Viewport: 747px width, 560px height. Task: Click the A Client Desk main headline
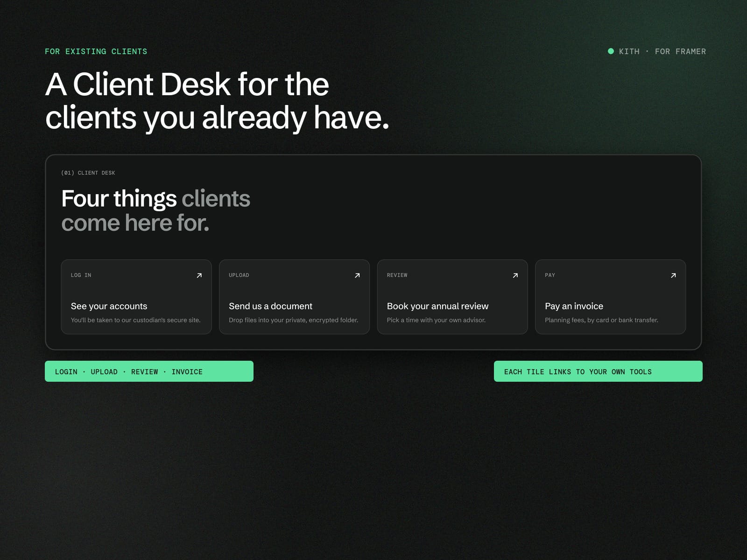(217, 100)
